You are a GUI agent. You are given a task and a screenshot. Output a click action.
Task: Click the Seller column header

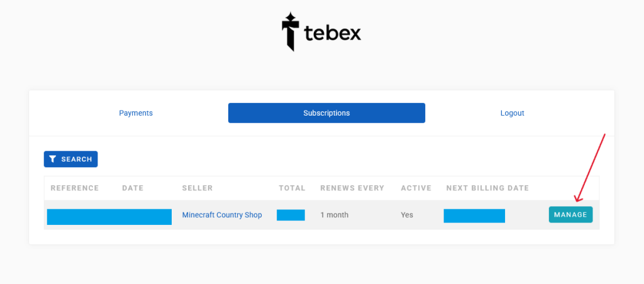197,188
